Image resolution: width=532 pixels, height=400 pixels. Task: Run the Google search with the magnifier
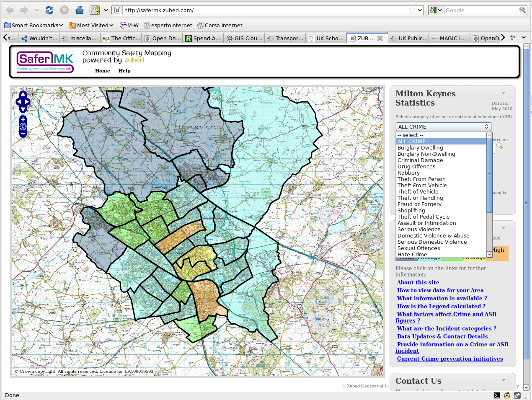click(523, 10)
